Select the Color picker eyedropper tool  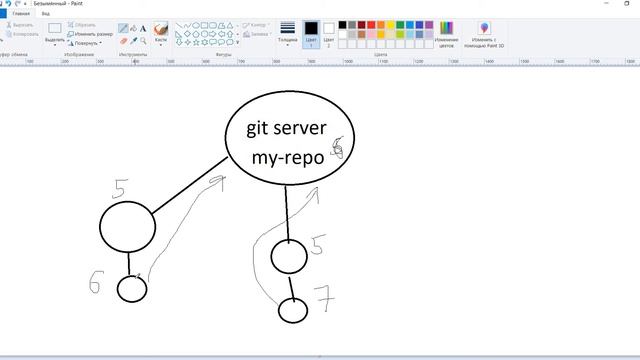click(x=133, y=41)
